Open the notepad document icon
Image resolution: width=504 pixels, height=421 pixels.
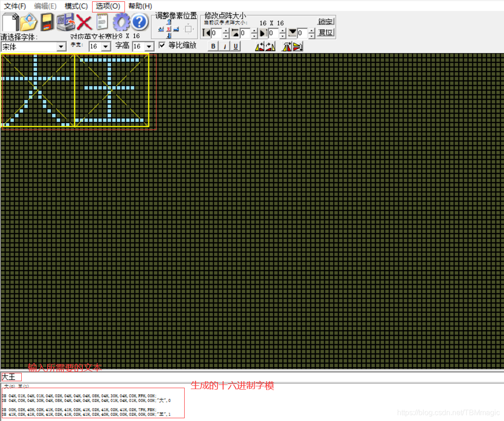click(102, 22)
